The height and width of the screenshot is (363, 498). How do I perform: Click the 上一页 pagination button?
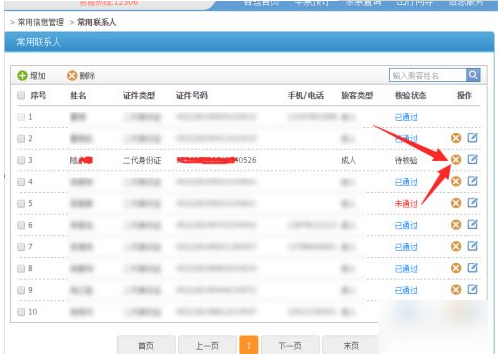207,345
